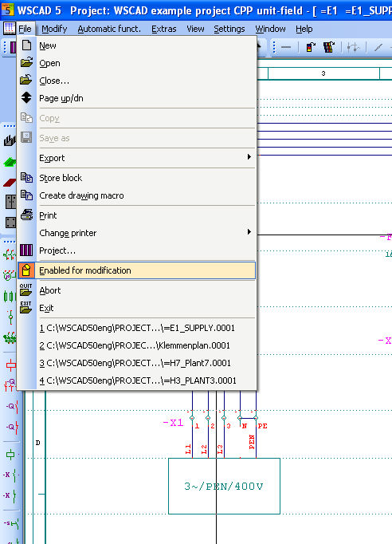Image resolution: width=392 pixels, height=544 pixels.
Task: Open the Extras menu
Action: [163, 29]
